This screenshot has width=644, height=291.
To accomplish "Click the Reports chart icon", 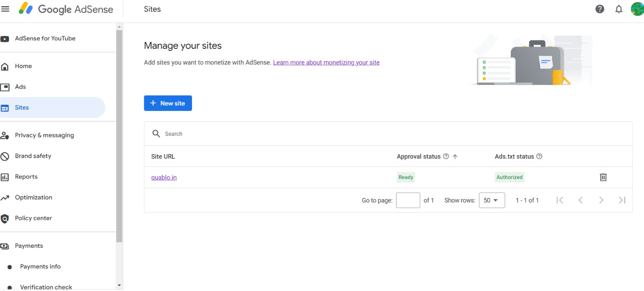I will click(5, 177).
